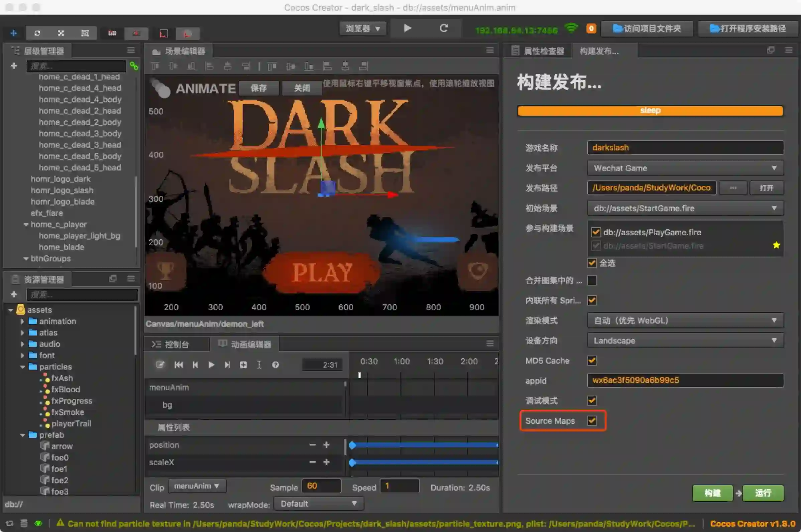The height and width of the screenshot is (532, 801).
Task: Click the preview play icon in top toolbar
Action: [x=408, y=28]
